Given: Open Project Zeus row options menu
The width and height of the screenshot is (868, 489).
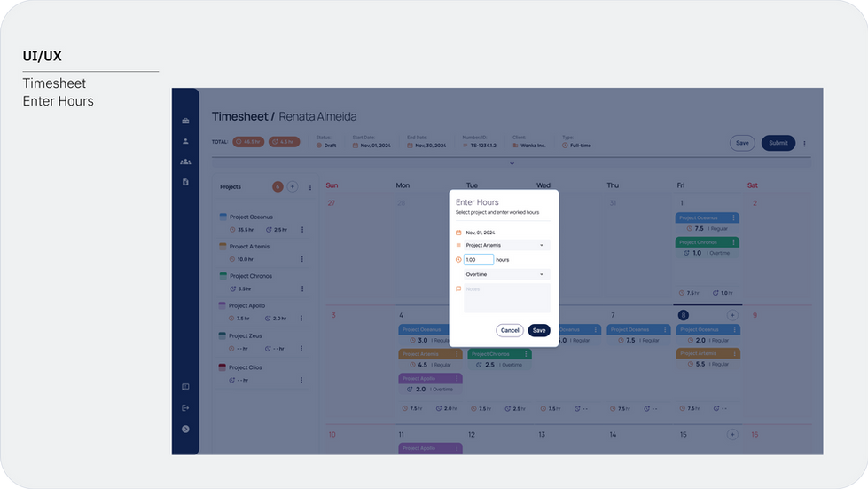Looking at the screenshot, I should [301, 349].
